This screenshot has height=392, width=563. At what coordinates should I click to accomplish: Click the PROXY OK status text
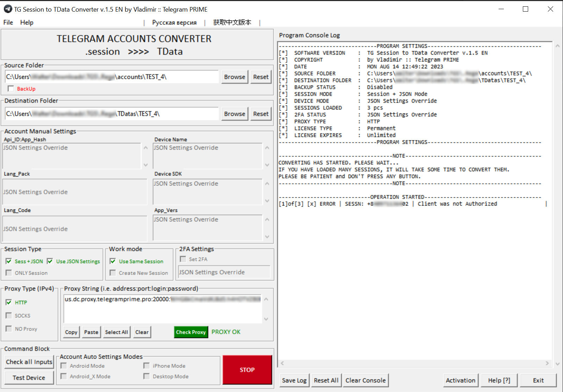[x=226, y=332]
